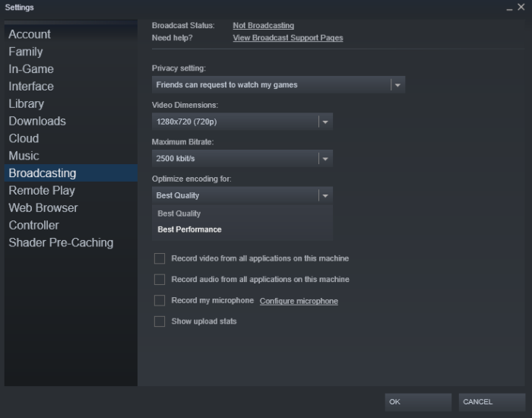Open Remote Play settings
Screen dimensions: 532x418
pos(71,190)
